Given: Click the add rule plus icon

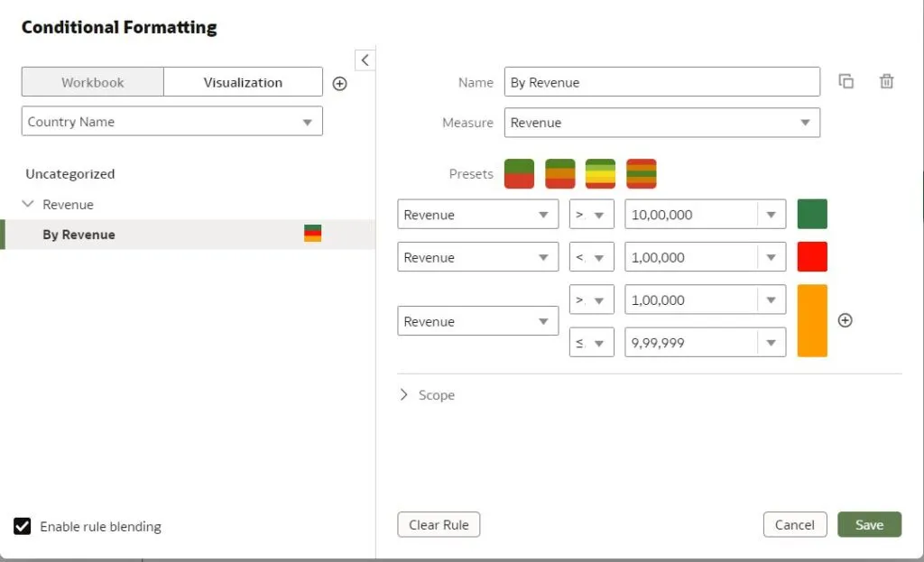Looking at the screenshot, I should click(x=340, y=83).
